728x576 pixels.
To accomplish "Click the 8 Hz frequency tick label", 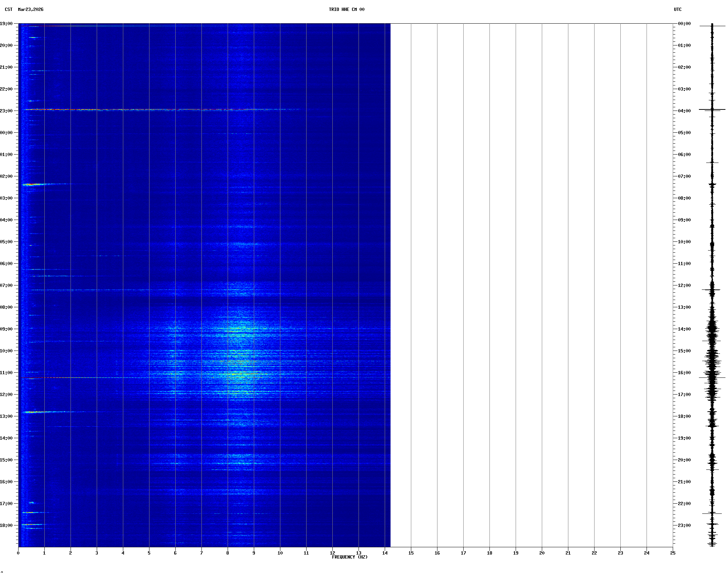I will point(228,553).
